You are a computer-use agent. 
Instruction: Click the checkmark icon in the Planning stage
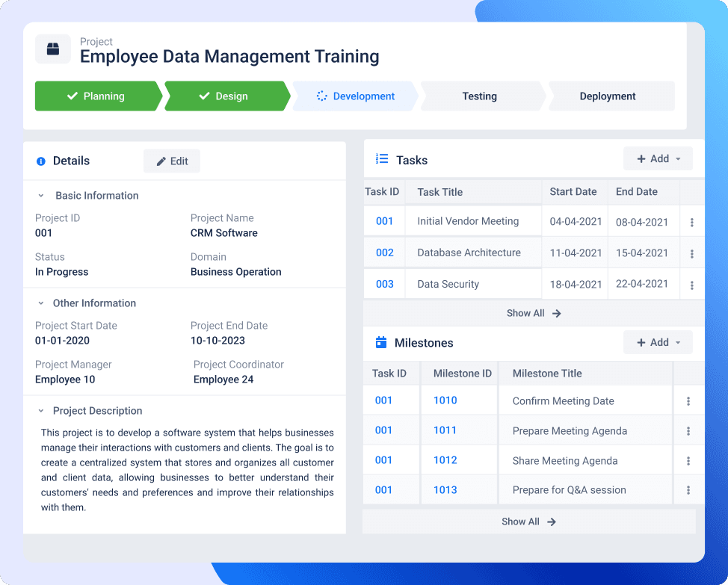(71, 96)
